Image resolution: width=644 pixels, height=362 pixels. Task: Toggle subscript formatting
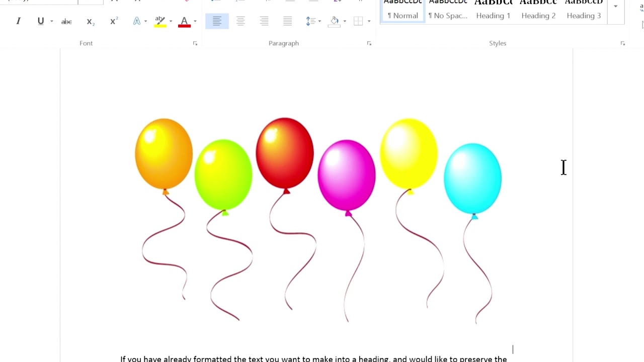click(x=90, y=21)
